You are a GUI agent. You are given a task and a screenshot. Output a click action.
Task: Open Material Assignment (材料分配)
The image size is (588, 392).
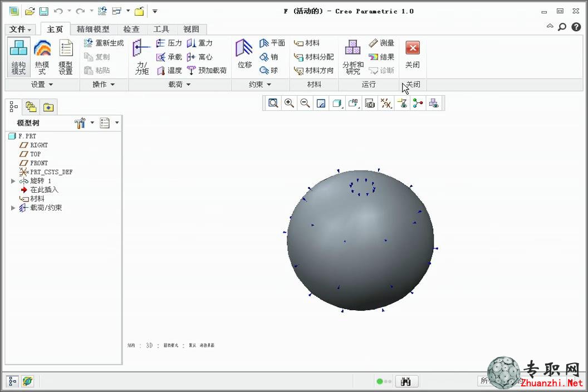[x=314, y=57]
